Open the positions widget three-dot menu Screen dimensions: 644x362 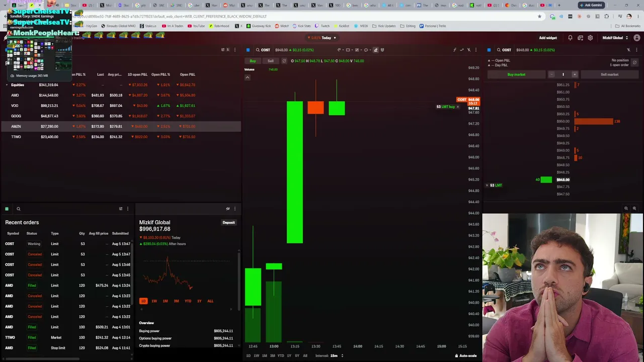click(234, 50)
